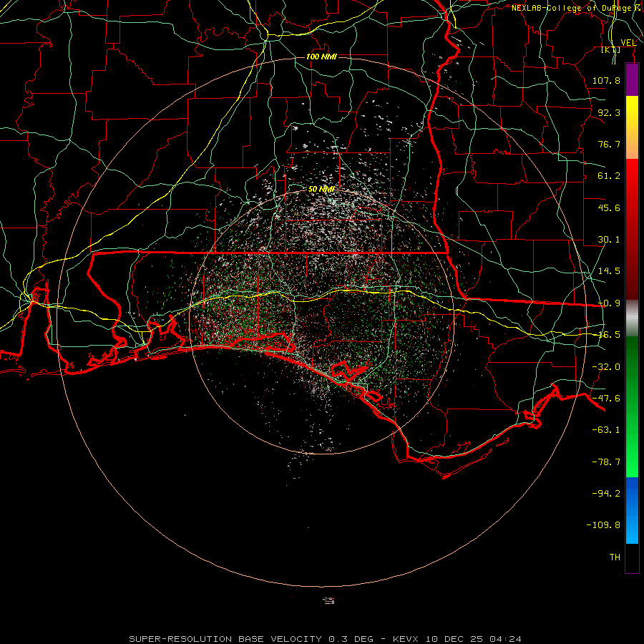The image size is (644, 644).
Task: Click the -78.7 value on velocity scale
Action: pyautogui.click(x=606, y=462)
